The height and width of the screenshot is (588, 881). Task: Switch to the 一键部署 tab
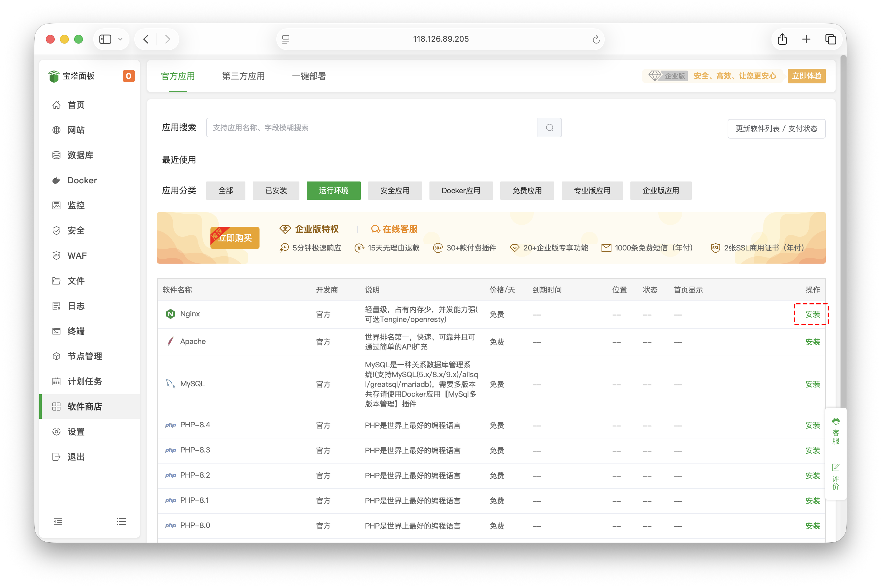click(309, 76)
